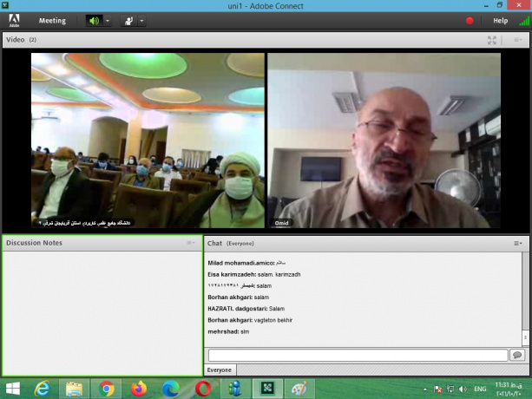Open the Chat pod options menu

[517, 244]
